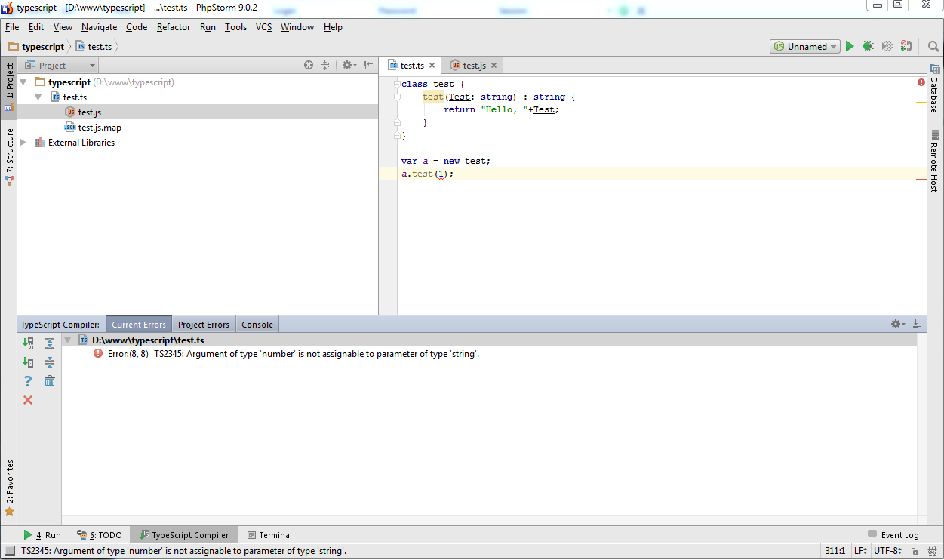The image size is (944, 560).
Task: Open the Project view selector dropdown
Action: 60,66
